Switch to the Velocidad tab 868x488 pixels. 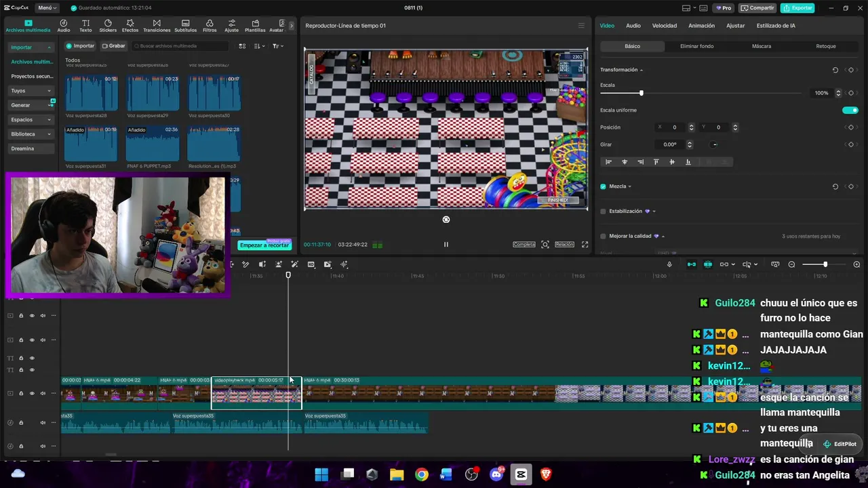(x=665, y=26)
